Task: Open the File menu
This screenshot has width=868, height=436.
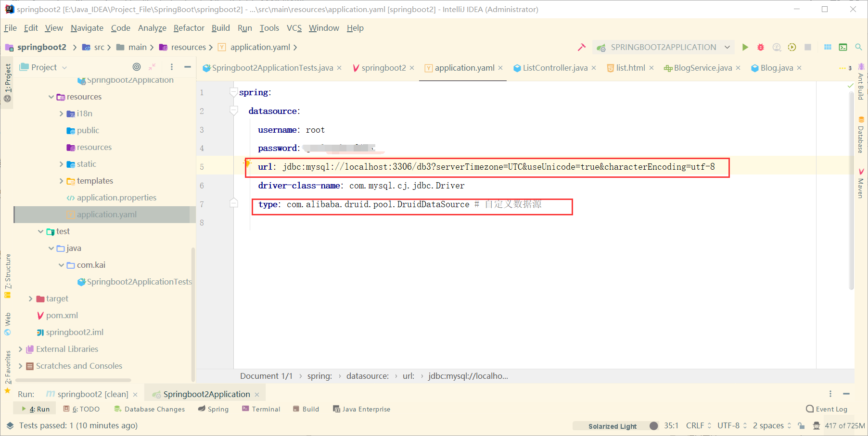Action: (11, 28)
